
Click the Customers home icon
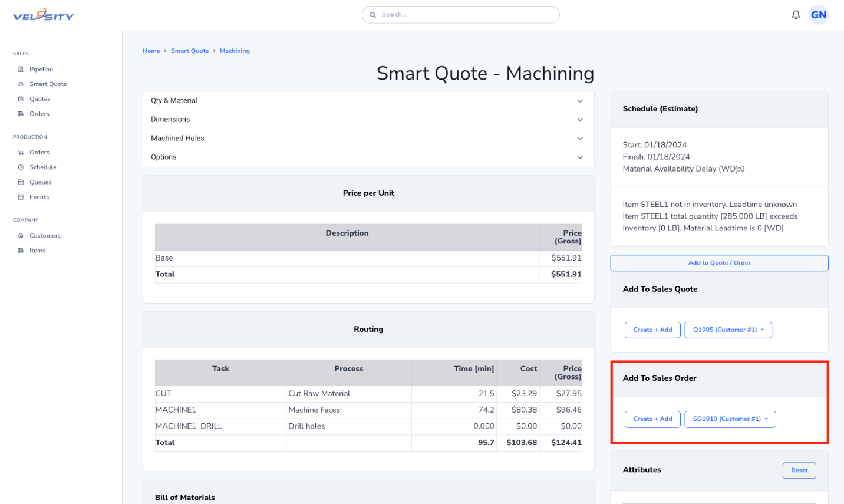pos(21,235)
